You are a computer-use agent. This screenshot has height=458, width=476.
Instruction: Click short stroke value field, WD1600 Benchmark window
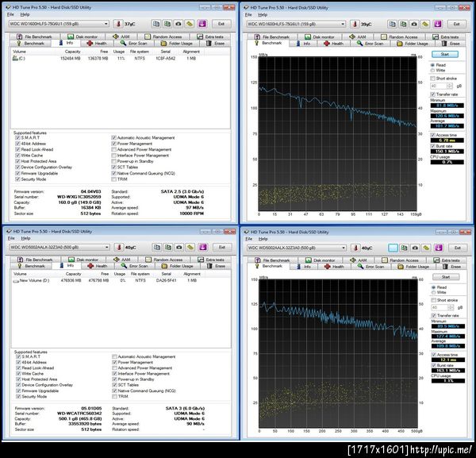click(439, 86)
